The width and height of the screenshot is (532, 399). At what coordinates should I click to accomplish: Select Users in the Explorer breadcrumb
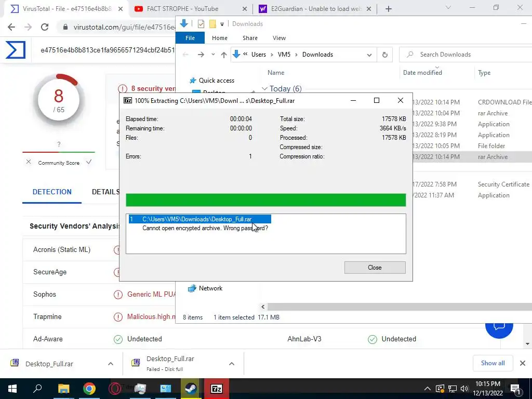click(x=259, y=54)
